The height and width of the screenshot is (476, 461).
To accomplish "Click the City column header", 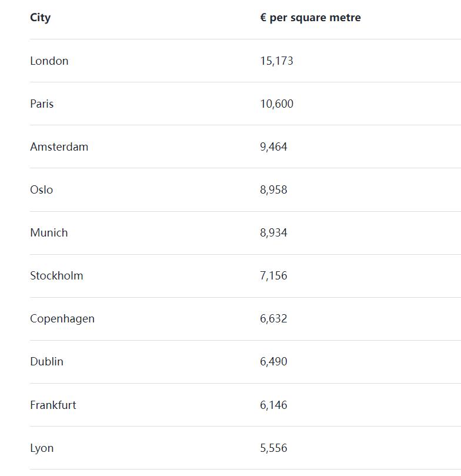I will [41, 18].
